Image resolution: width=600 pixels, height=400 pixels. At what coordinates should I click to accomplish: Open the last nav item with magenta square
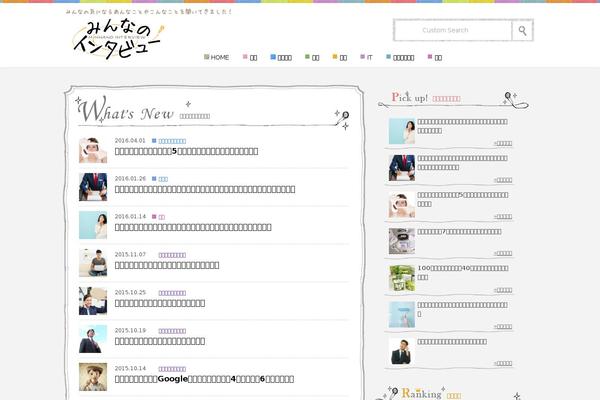pos(435,57)
